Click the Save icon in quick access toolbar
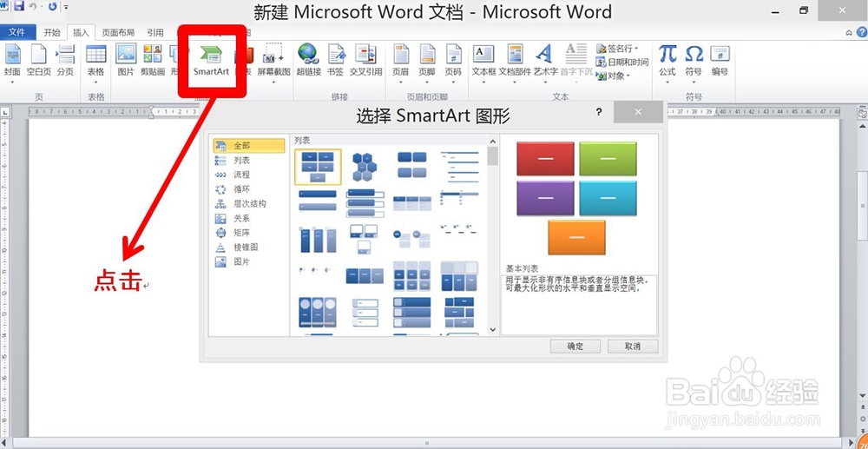868x449 pixels. pyautogui.click(x=19, y=7)
